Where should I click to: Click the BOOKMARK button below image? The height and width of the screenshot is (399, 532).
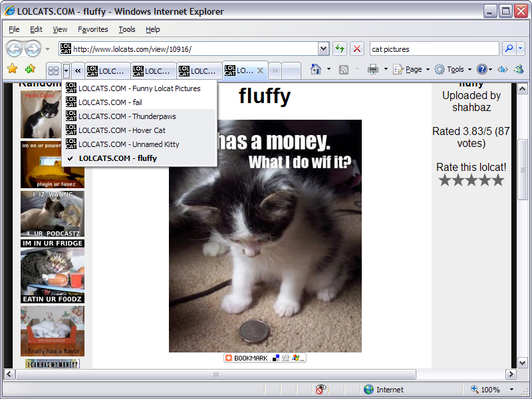[247, 358]
